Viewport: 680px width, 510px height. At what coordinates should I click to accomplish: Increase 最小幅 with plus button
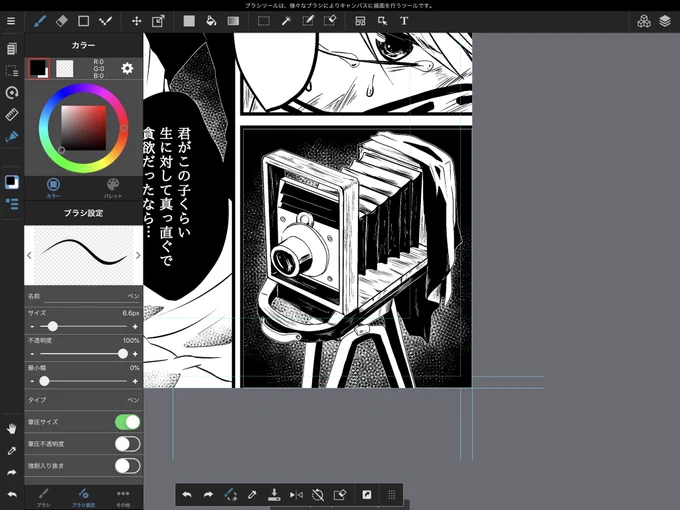click(135, 381)
